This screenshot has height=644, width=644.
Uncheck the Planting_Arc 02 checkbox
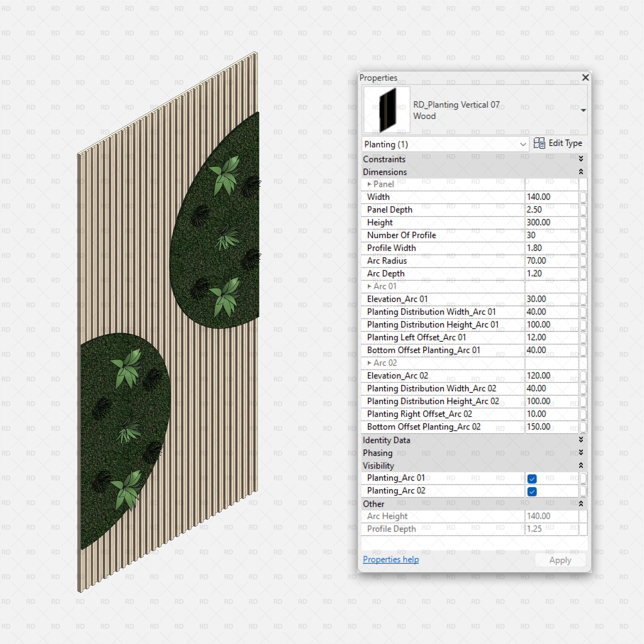point(532,491)
